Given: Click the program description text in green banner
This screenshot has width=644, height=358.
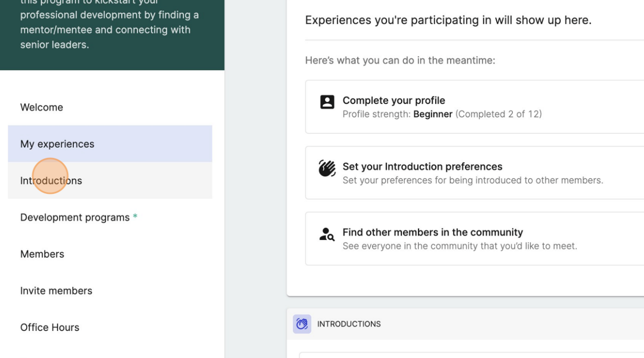Looking at the screenshot, I should pyautogui.click(x=109, y=25).
